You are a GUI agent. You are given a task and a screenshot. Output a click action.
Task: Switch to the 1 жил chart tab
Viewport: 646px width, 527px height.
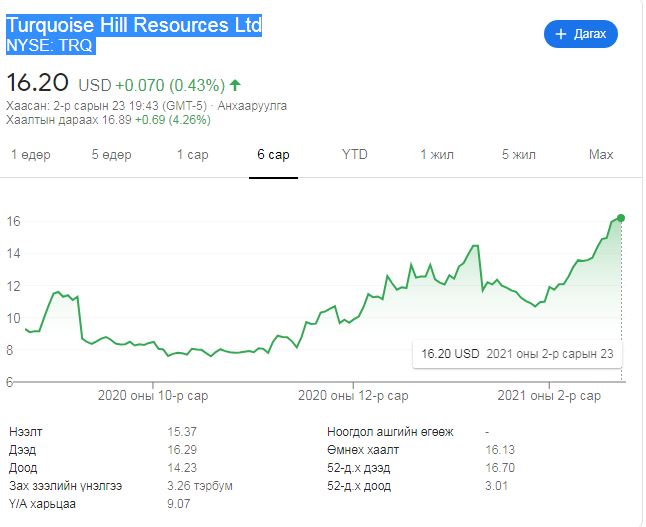437,155
